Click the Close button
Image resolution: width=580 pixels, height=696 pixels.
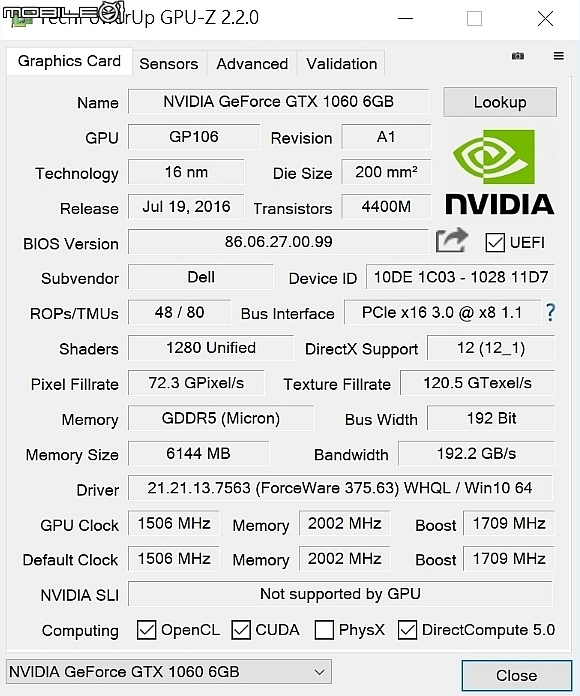(x=517, y=676)
